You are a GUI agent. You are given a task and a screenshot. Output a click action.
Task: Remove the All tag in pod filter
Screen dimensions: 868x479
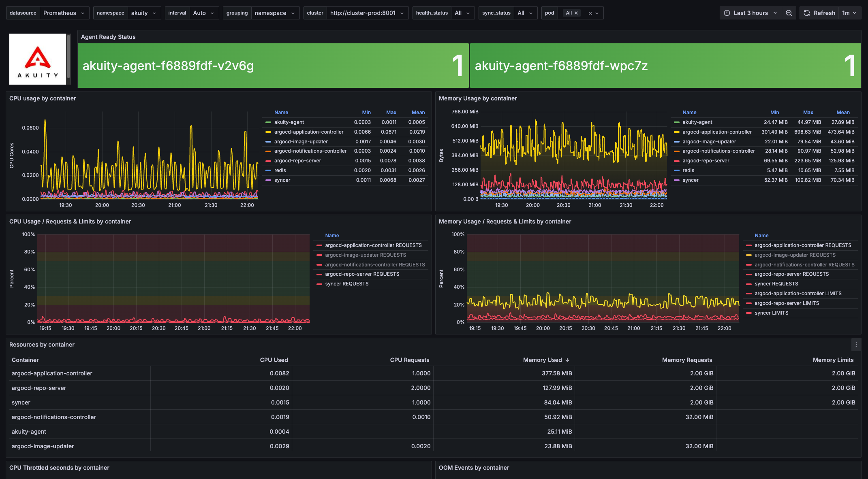coord(576,13)
